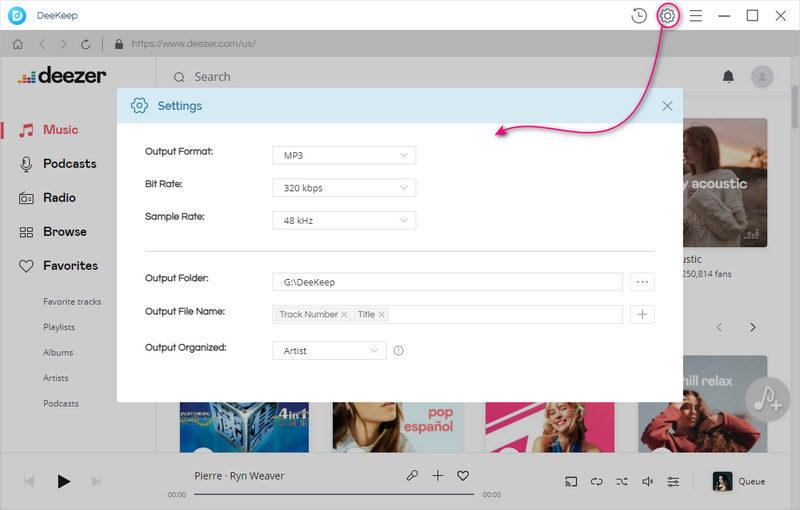Skip to previous track
This screenshot has width=800, height=510.
point(29,481)
